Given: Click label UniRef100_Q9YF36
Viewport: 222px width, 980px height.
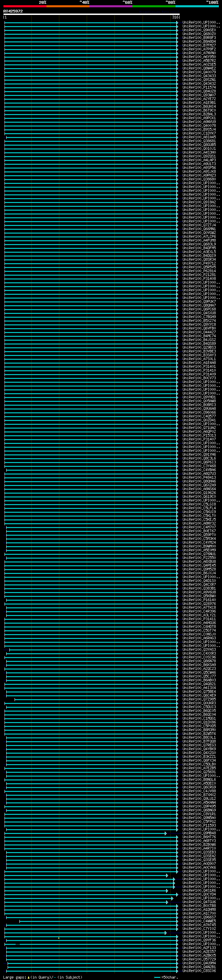Looking at the screenshot, I should [199, 940].
